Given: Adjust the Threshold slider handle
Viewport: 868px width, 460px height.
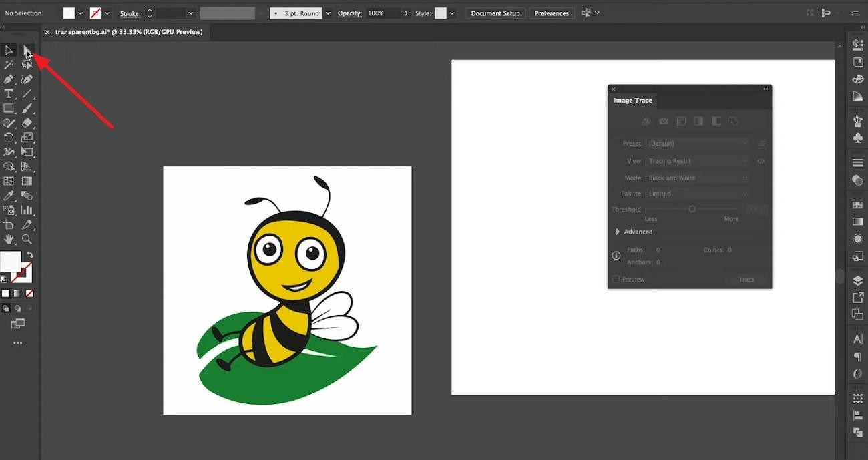Looking at the screenshot, I should coord(692,209).
